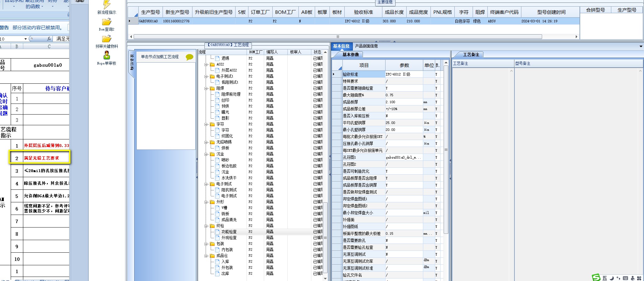Click the yellow speech bubble icon
This screenshot has width=644, height=281.
189,57
